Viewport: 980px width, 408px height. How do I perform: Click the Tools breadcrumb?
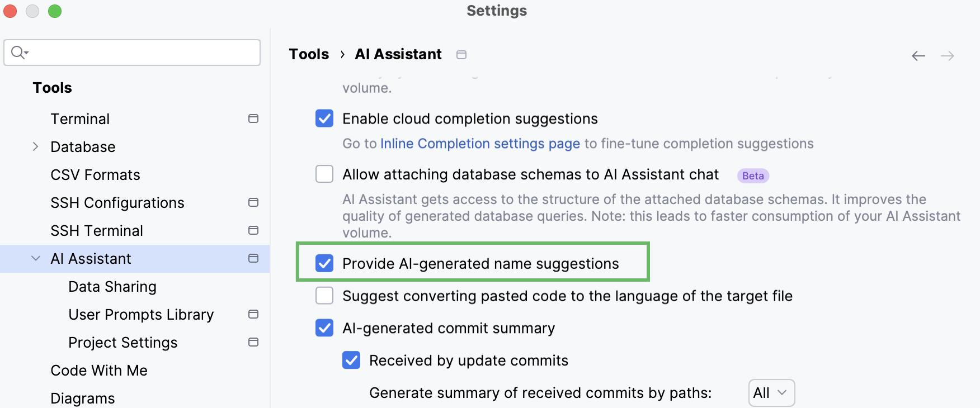click(x=309, y=54)
